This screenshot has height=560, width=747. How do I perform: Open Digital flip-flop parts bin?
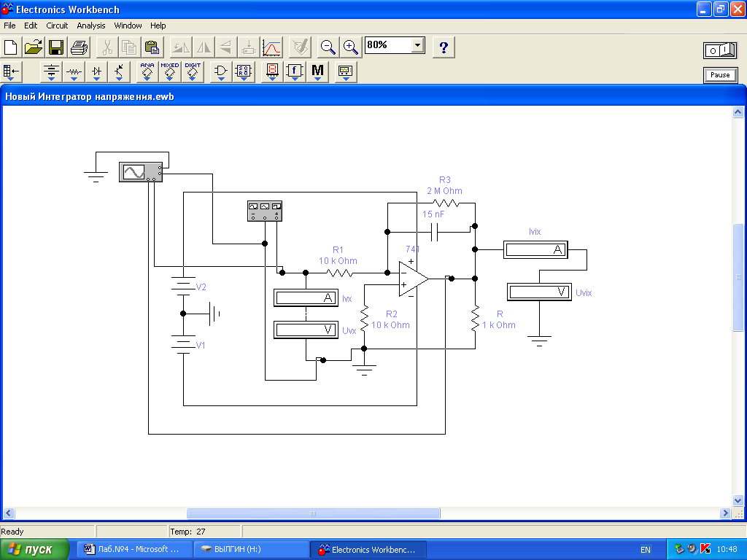click(x=244, y=72)
